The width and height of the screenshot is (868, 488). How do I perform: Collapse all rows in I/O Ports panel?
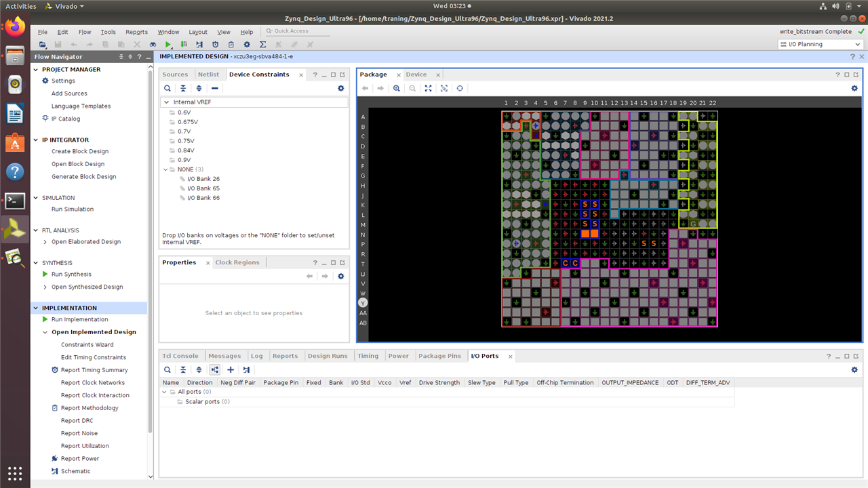(x=183, y=369)
